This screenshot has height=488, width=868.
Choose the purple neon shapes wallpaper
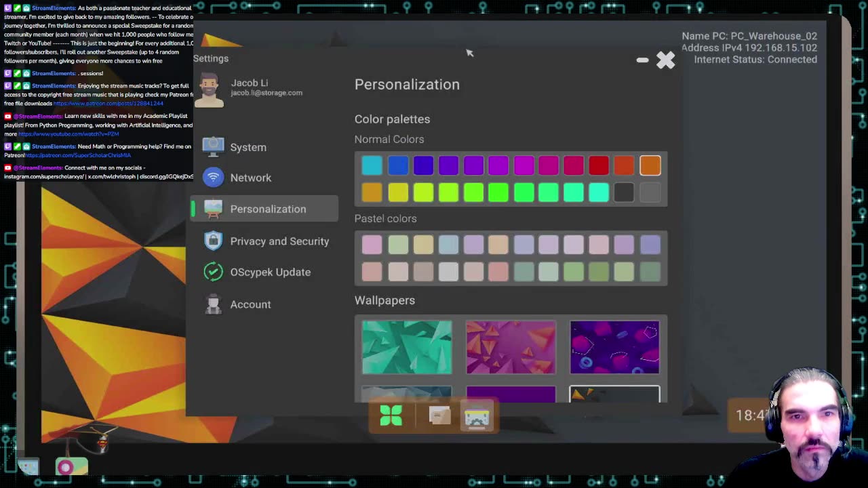click(x=614, y=347)
